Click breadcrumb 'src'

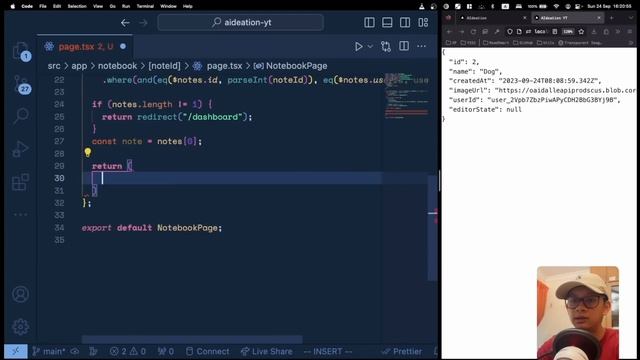[54, 66]
